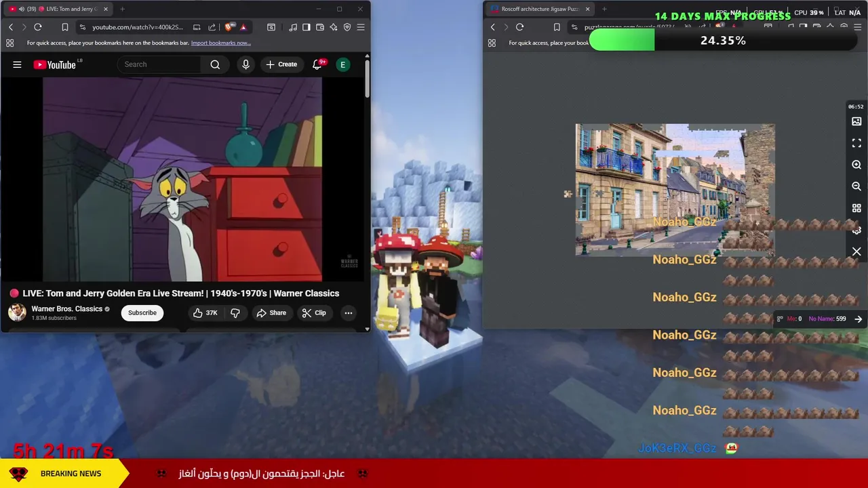
Task: Close the Tom and Jerry tab
Action: tap(105, 9)
